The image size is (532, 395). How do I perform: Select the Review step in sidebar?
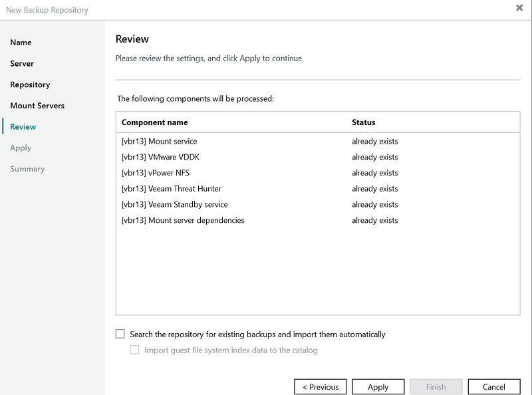tap(23, 127)
